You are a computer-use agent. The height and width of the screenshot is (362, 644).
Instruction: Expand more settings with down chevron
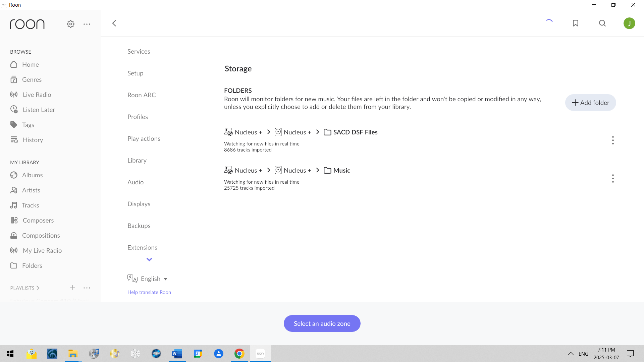click(x=149, y=259)
